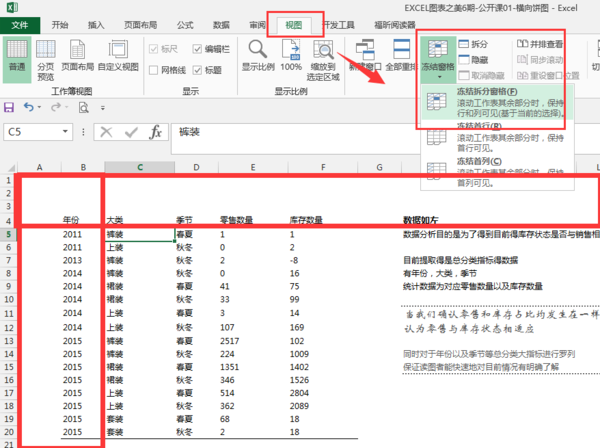
Task: Click 缩放到选定区域 zoom to selection
Action: [323, 60]
